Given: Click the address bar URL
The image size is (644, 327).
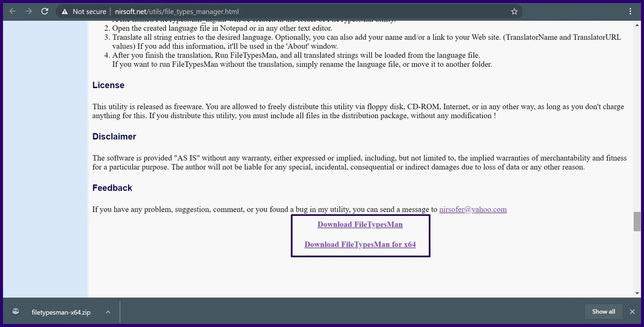Looking at the screenshot, I should (177, 12).
